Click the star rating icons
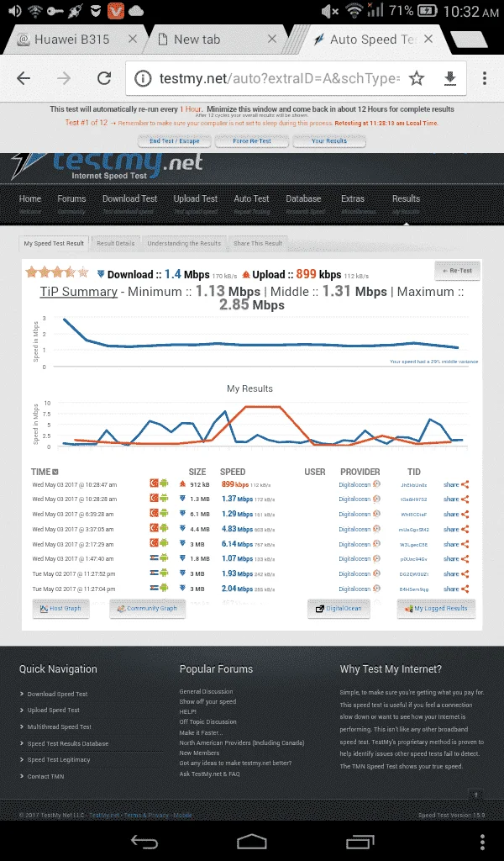The image size is (504, 861). [57, 272]
